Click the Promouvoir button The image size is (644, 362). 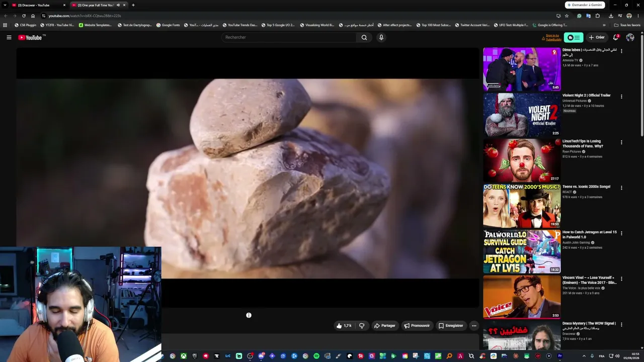coord(417,326)
